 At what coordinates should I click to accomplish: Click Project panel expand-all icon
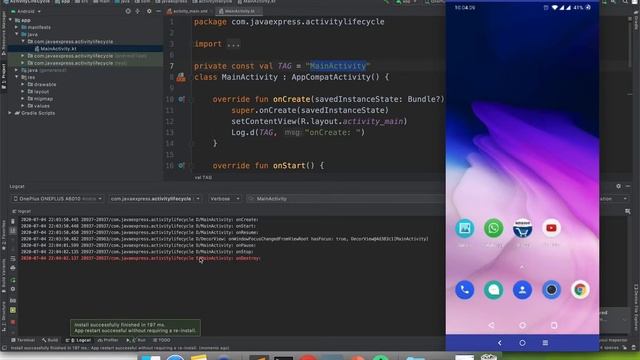coord(138,11)
